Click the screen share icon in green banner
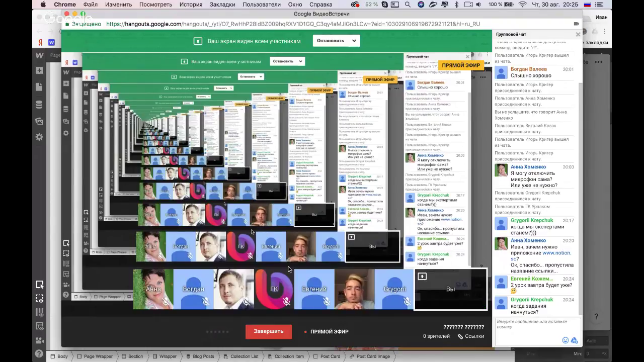 tap(198, 41)
